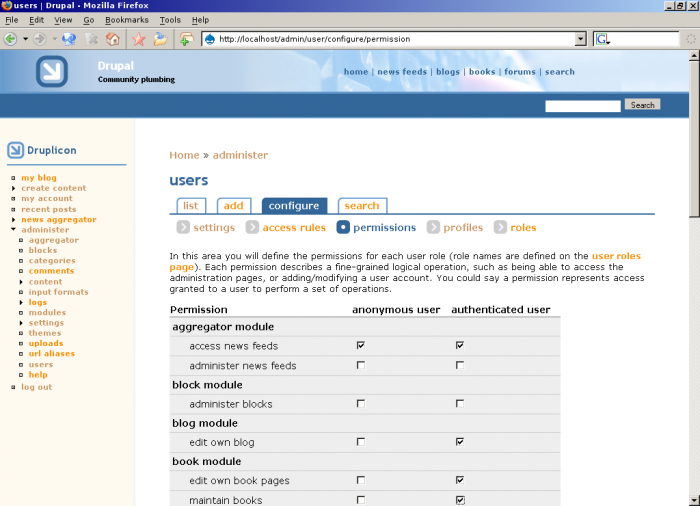Click the Home toolbar icon
Viewport: 700px width, 506px height.
pyautogui.click(x=113, y=39)
